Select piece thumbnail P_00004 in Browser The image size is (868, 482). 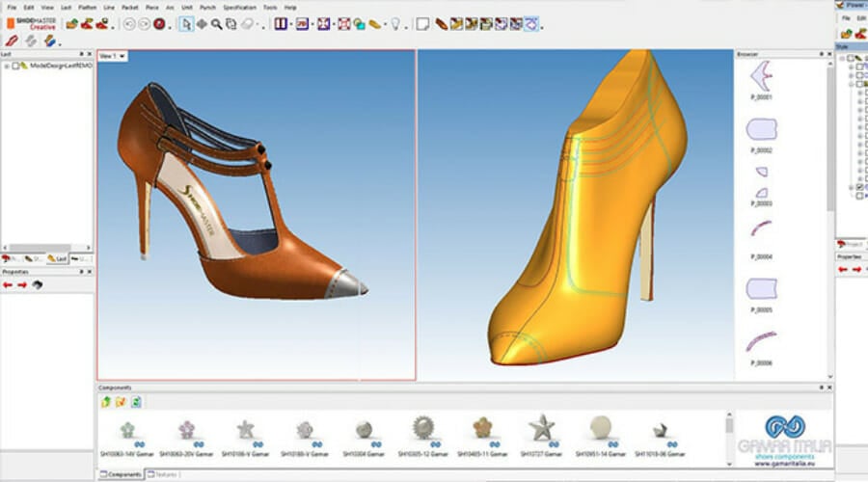(761, 228)
